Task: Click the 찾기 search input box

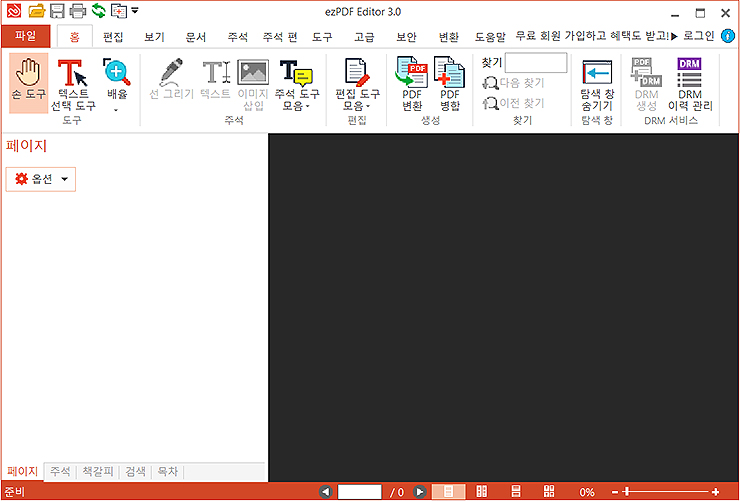Action: 536,63
